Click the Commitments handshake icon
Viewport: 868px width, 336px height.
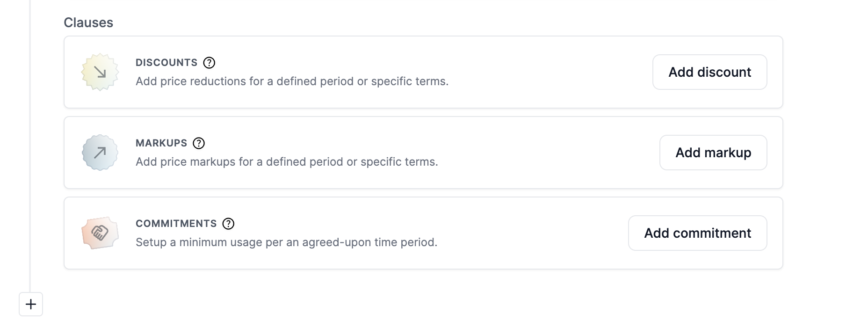[x=100, y=233]
